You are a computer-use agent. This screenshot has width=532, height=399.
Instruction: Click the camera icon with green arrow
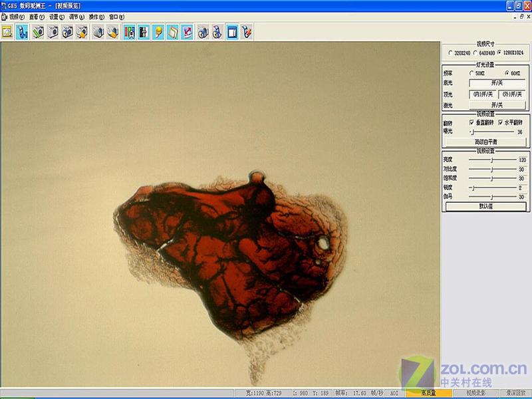38,32
